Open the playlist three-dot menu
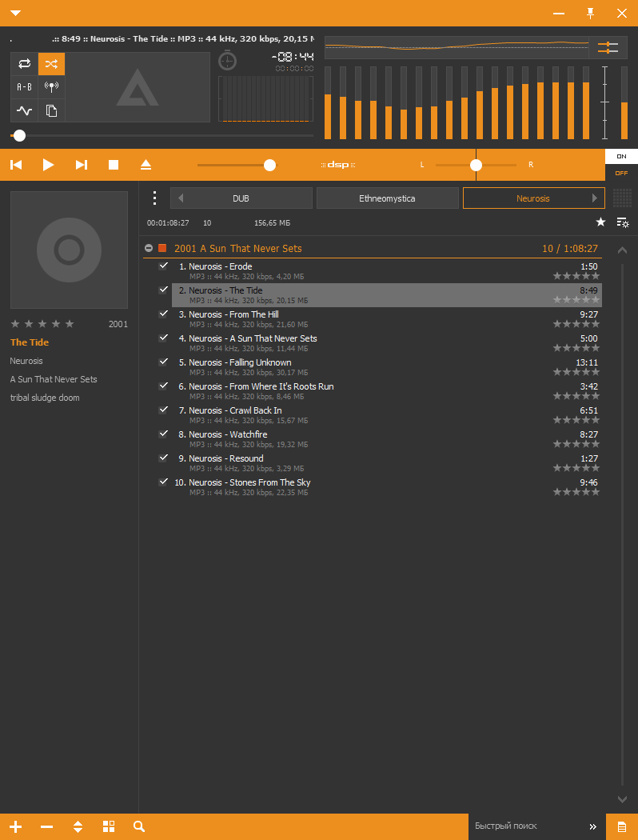Image resolution: width=638 pixels, height=840 pixels. coord(154,198)
